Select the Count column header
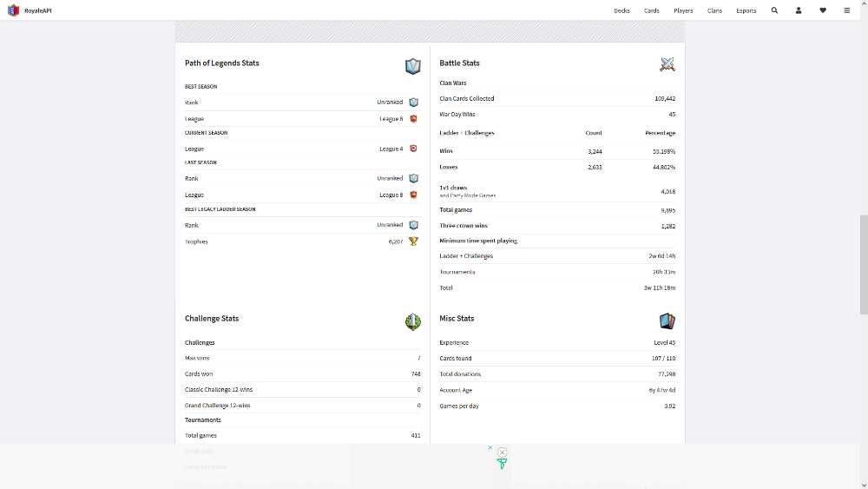The image size is (868, 489). tap(594, 133)
